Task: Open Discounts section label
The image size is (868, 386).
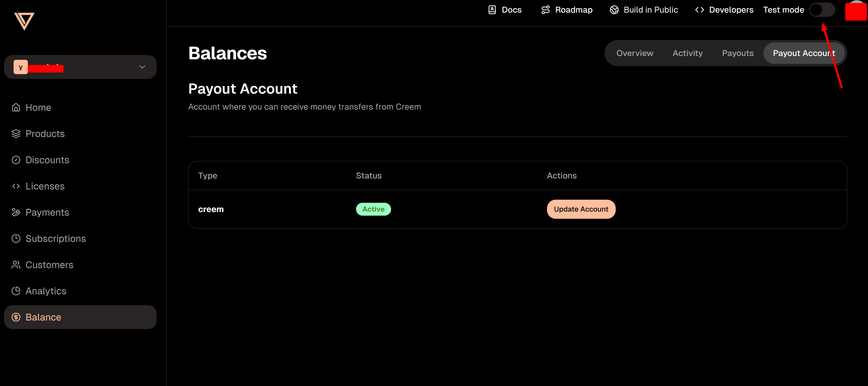Action: [47, 160]
